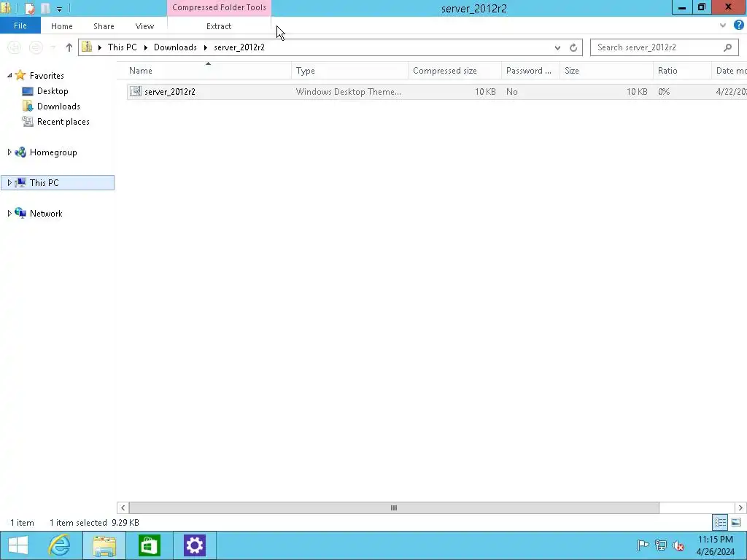This screenshot has height=560, width=747.
Task: Click horizontal scrollbar right arrow
Action: coord(740,507)
